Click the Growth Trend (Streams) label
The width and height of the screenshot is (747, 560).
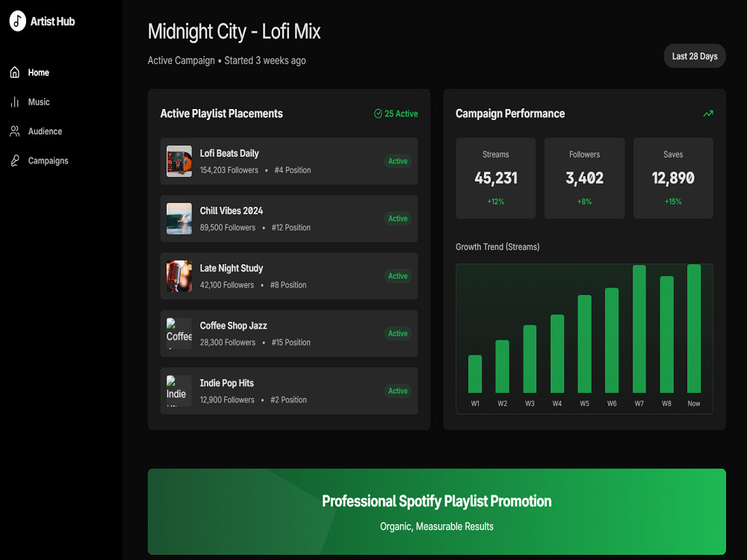point(498,246)
